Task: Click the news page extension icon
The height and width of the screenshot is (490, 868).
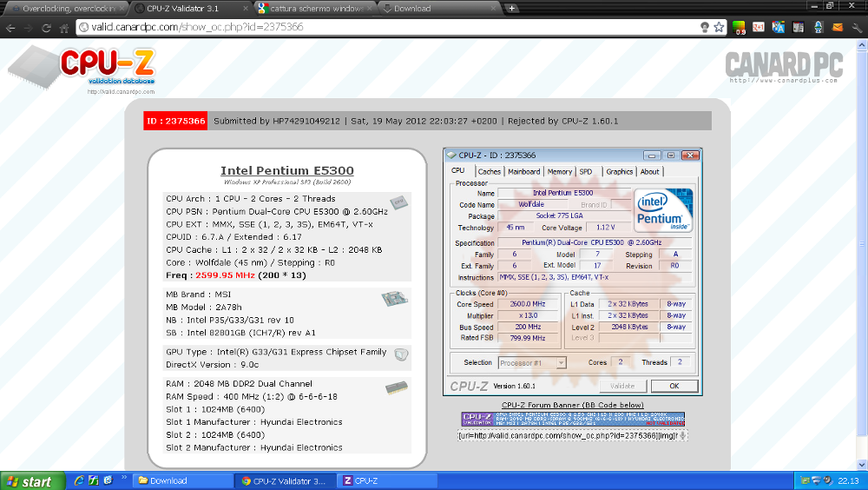Action: [799, 27]
